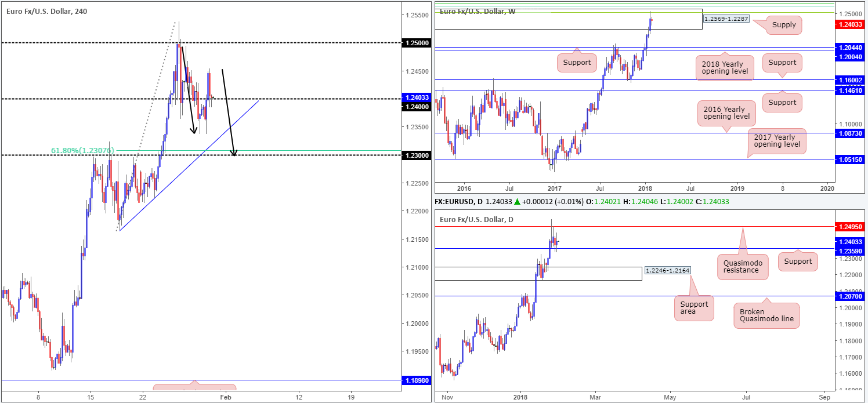Click the 'Euro Fx/U.S. Dollar, D' chart title
Image resolution: width=868 pixels, height=403 pixels.
click(x=476, y=219)
